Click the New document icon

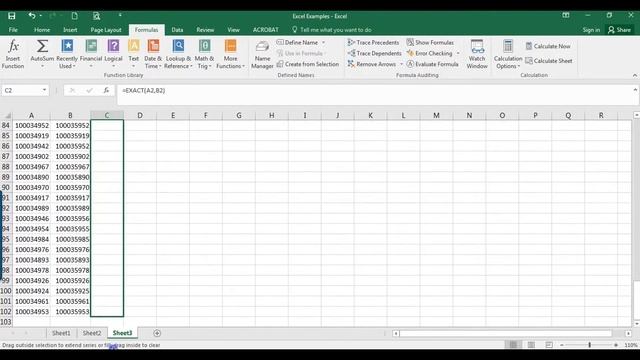click(x=74, y=16)
